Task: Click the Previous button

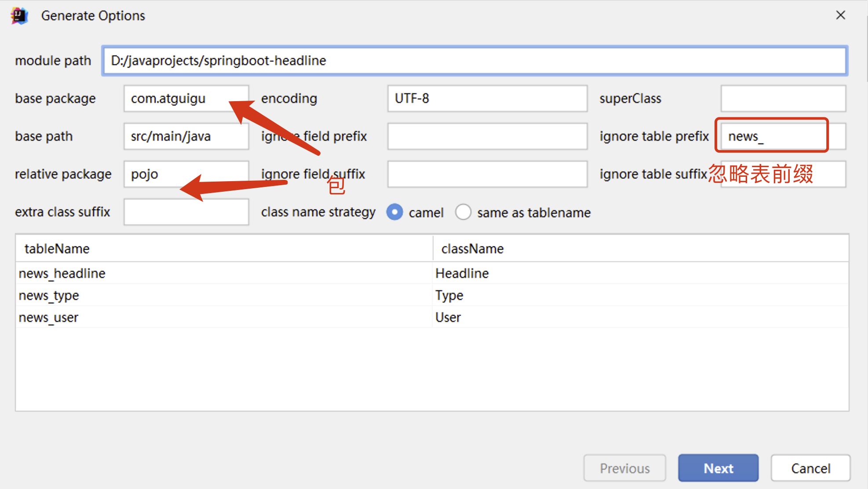Action: 624,468
